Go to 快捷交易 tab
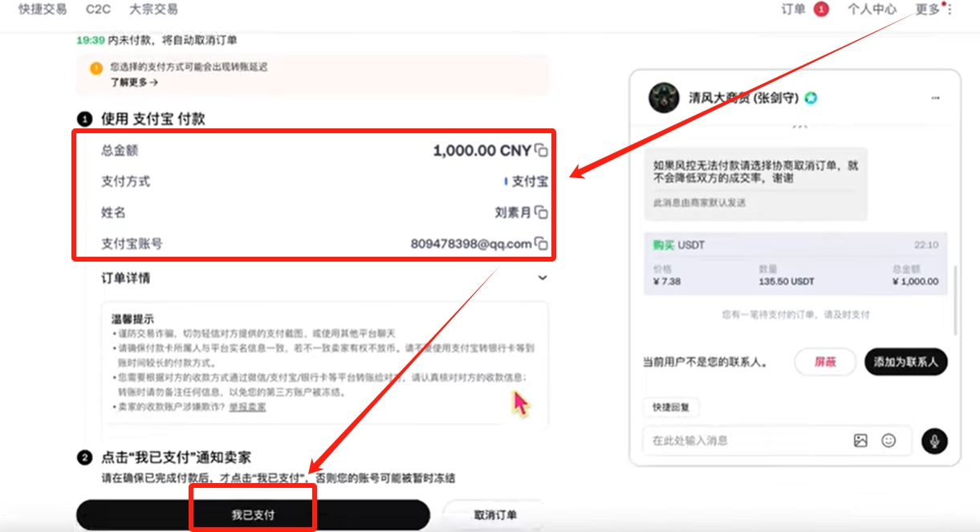980x532 pixels. coord(43,10)
